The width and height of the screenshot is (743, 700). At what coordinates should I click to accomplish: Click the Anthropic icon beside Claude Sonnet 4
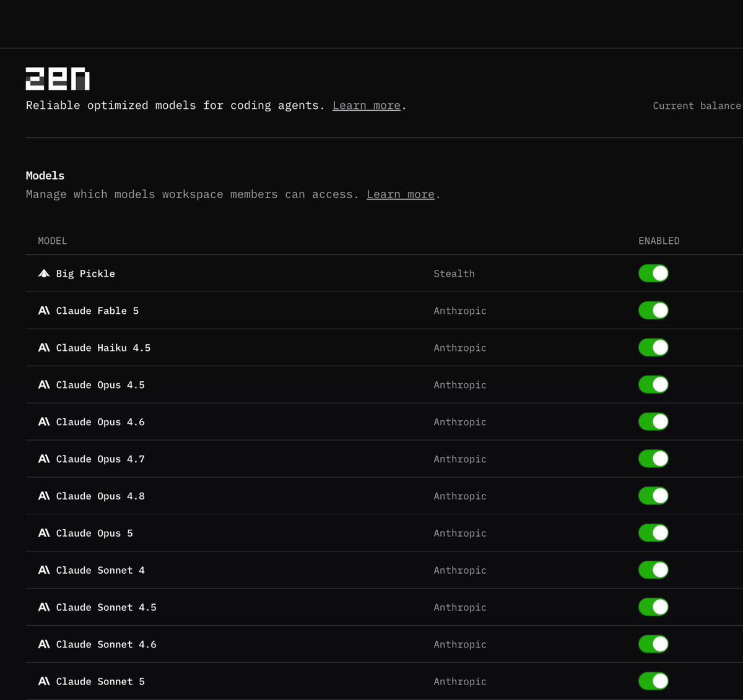(44, 570)
